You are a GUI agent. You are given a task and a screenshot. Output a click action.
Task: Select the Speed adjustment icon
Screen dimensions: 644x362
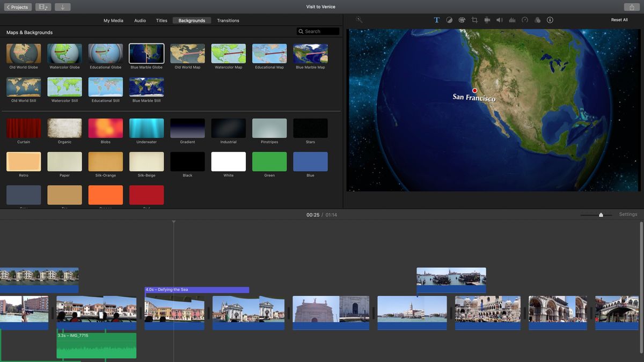tap(525, 20)
